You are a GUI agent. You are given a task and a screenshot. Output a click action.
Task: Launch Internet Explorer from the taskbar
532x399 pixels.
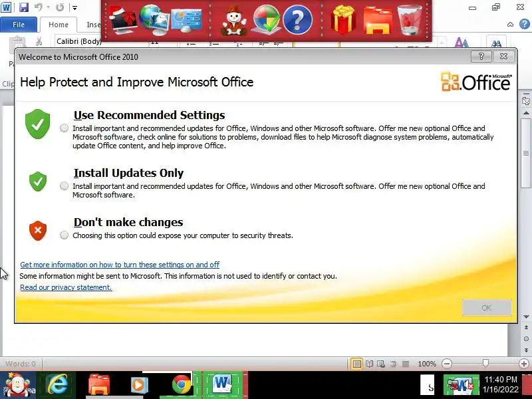(x=57, y=385)
